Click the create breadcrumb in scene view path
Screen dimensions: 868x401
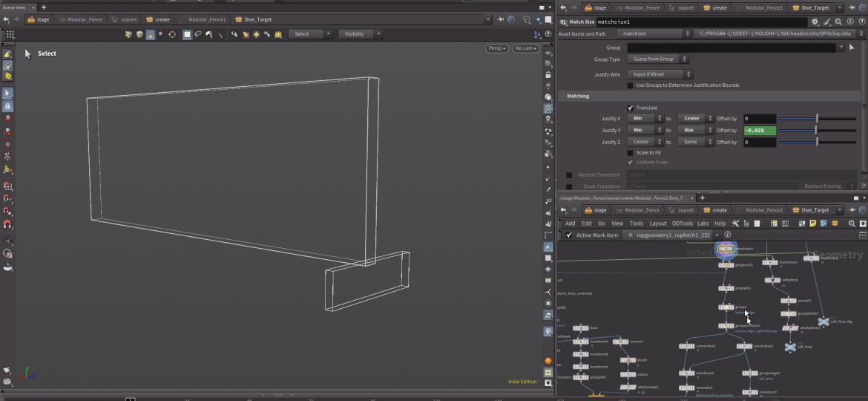click(x=158, y=20)
